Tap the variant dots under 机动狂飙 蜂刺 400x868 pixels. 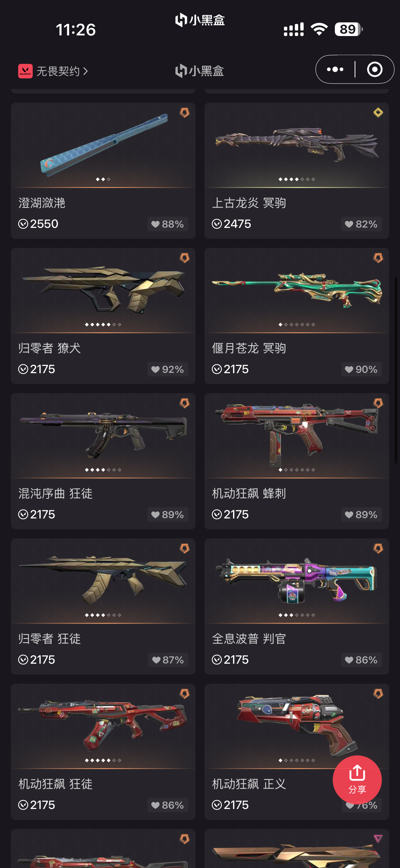pos(296,470)
